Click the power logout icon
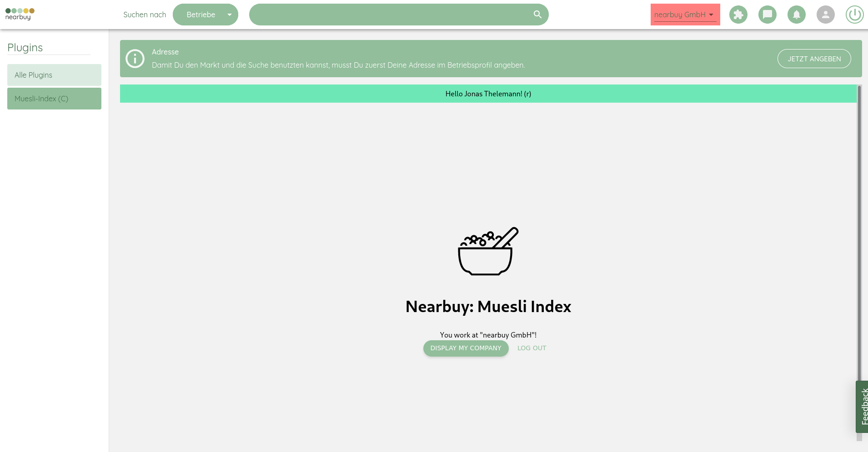868x452 pixels. point(855,15)
